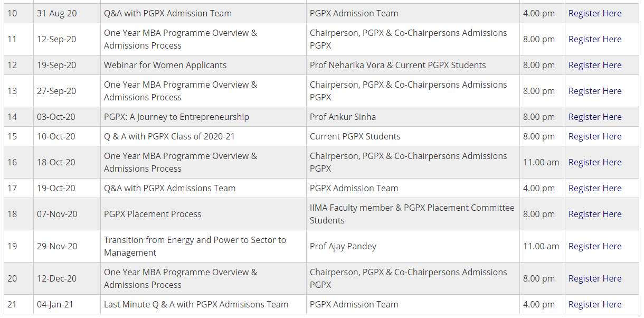Click the PGPX Placement Process title text
Screen dimensions: 644x318
[x=153, y=214]
